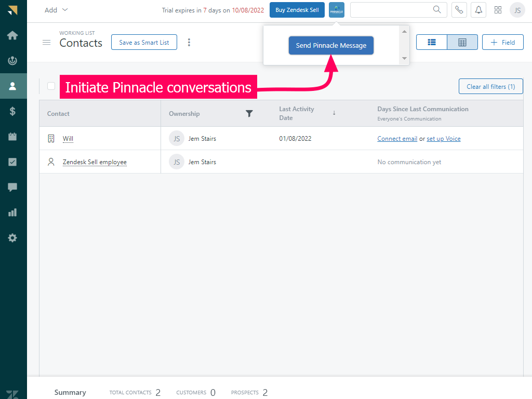
Task: Click the phone call icon
Action: [459, 10]
